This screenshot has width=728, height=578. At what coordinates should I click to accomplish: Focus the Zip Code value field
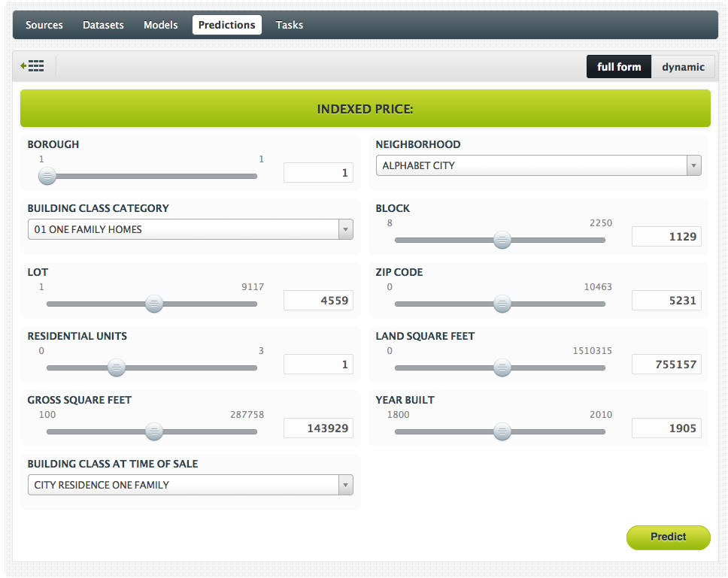666,301
